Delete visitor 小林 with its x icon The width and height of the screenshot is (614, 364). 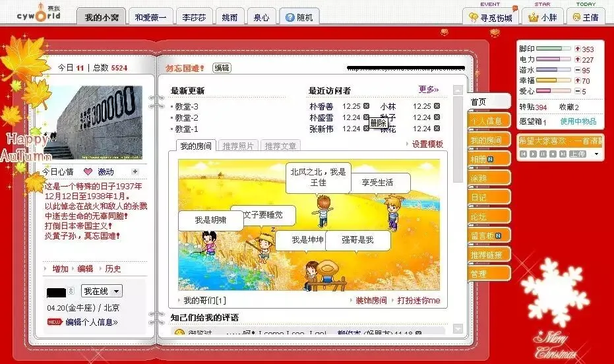point(437,106)
